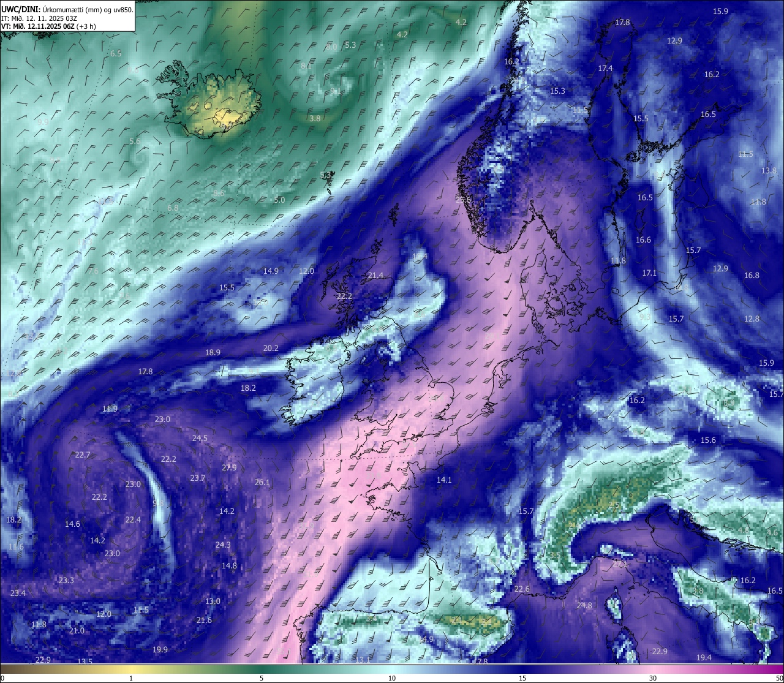Click the 24.3 value on the map
The image size is (784, 683).
[223, 545]
